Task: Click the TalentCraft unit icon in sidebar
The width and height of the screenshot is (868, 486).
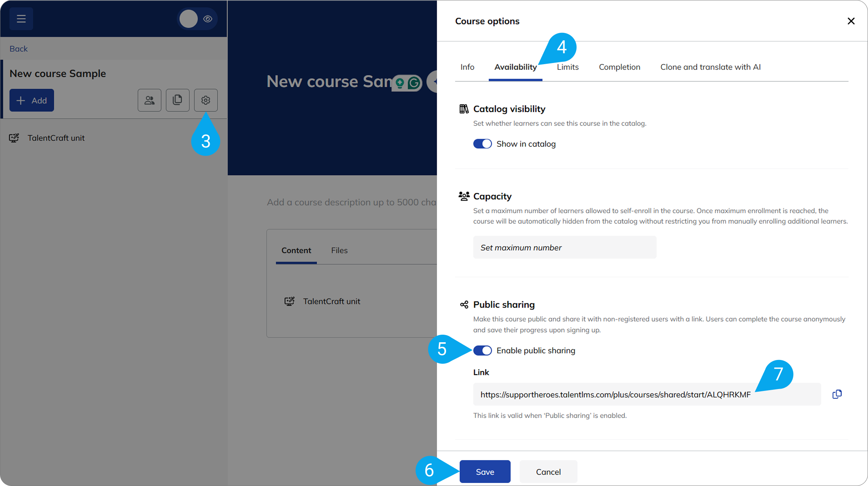Action: [x=14, y=138]
